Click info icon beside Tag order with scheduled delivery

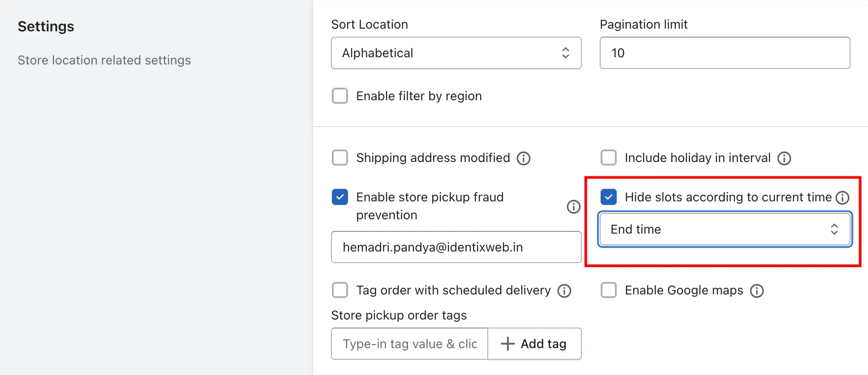564,290
